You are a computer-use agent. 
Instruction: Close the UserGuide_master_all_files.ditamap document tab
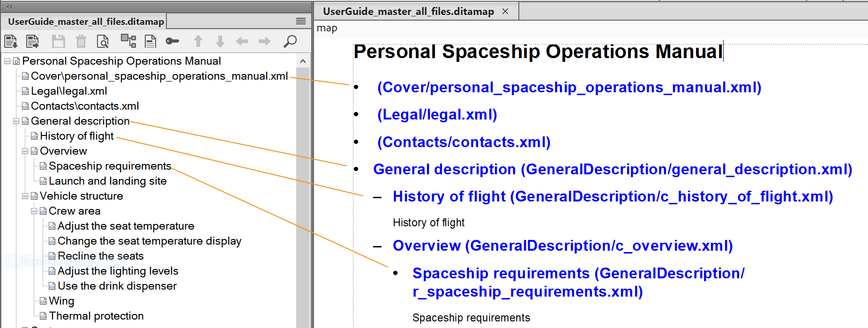click(x=505, y=12)
